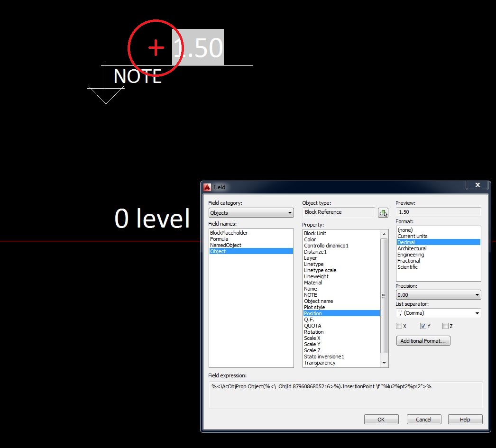
Task: Check the Z coordinate checkbox
Action: coord(444,326)
